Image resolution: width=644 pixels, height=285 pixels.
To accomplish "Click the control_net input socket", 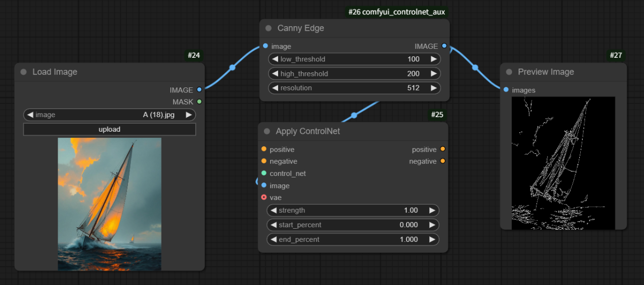I will 264,173.
